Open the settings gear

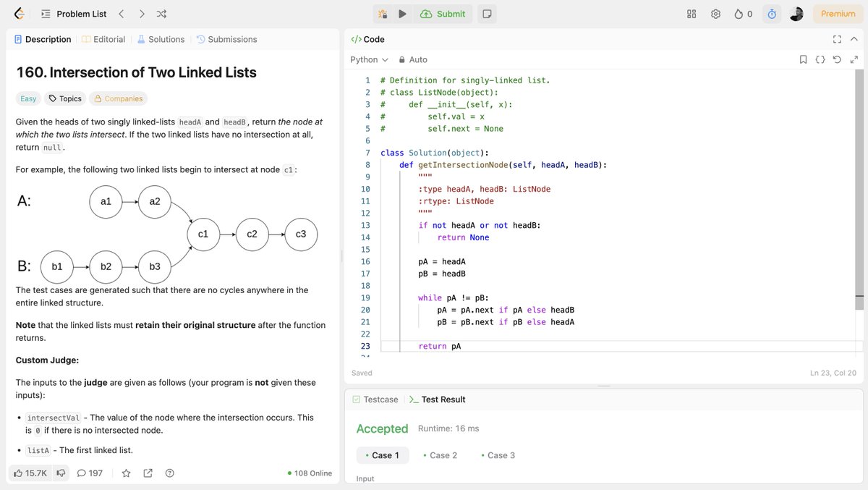[x=715, y=14]
